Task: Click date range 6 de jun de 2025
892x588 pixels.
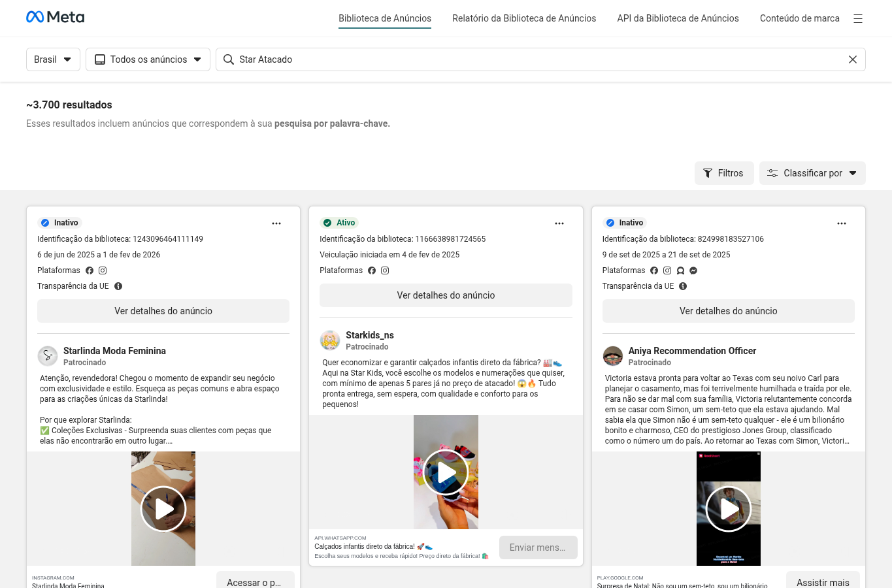Action: tap(99, 255)
